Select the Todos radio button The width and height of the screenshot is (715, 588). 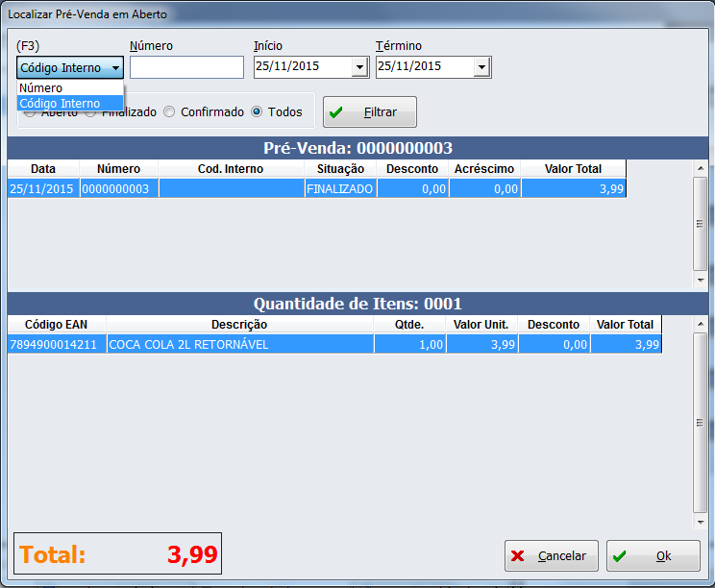click(x=257, y=111)
